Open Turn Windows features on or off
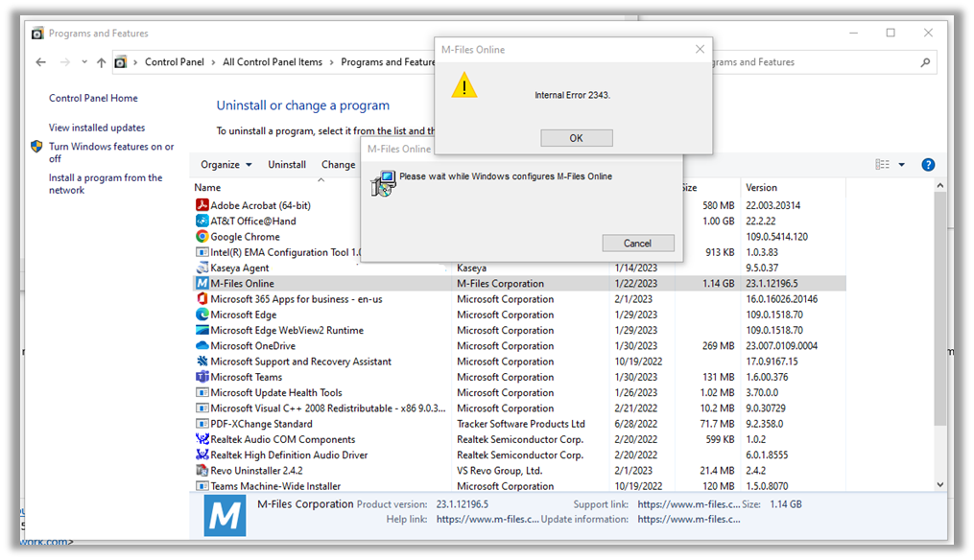Image resolution: width=974 pixels, height=560 pixels. 111,152
